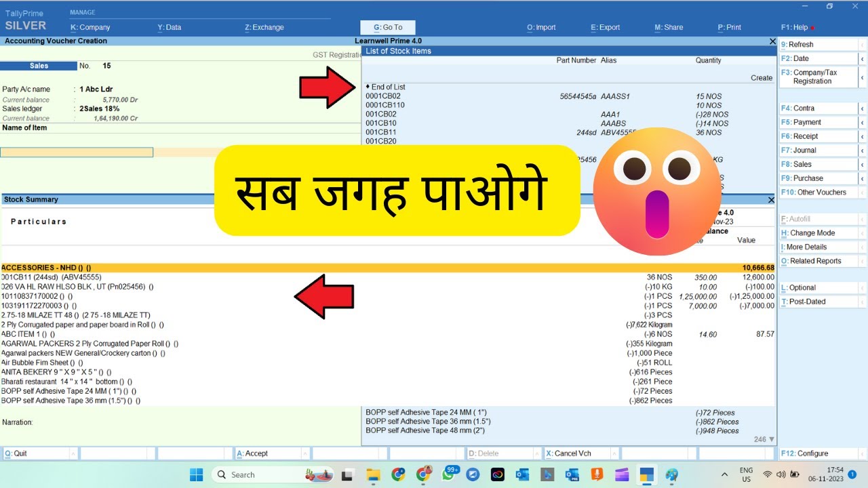Click the Refresh button in right panel
The height and width of the screenshot is (488, 868).
pyautogui.click(x=818, y=45)
